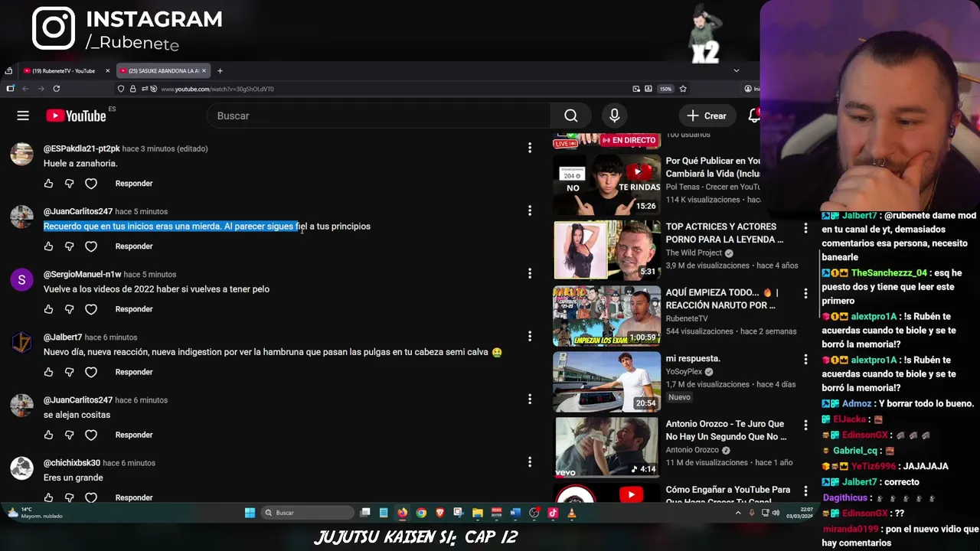
Task: Heart the comment 'Huele a zanahoria'
Action: point(91,184)
